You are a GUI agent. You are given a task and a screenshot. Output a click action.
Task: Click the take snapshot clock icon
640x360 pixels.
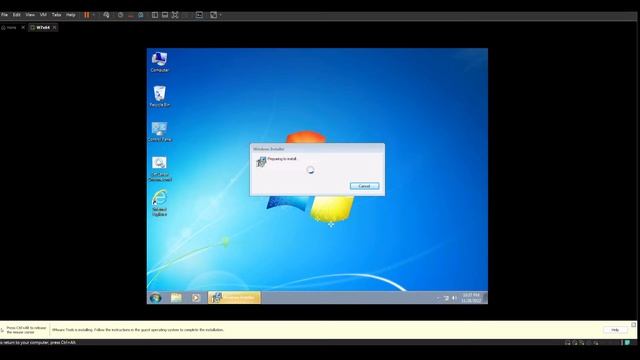pyautogui.click(x=120, y=15)
